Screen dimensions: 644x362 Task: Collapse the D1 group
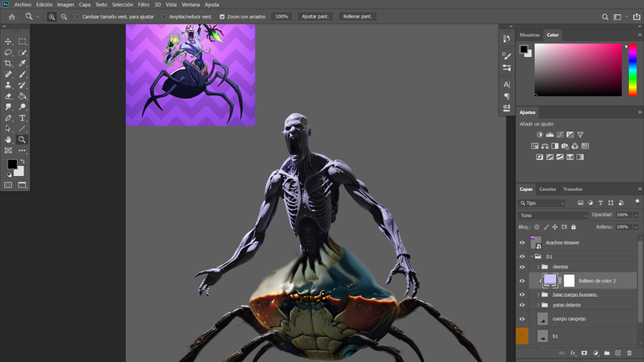[x=532, y=256]
